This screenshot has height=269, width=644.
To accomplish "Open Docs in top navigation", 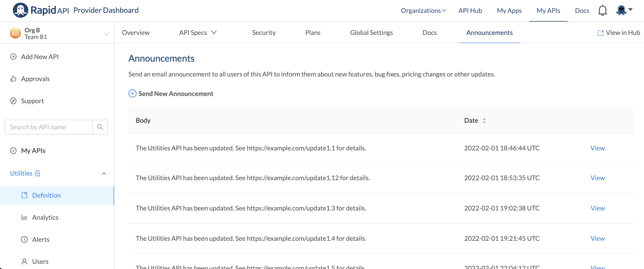I will [x=582, y=11].
